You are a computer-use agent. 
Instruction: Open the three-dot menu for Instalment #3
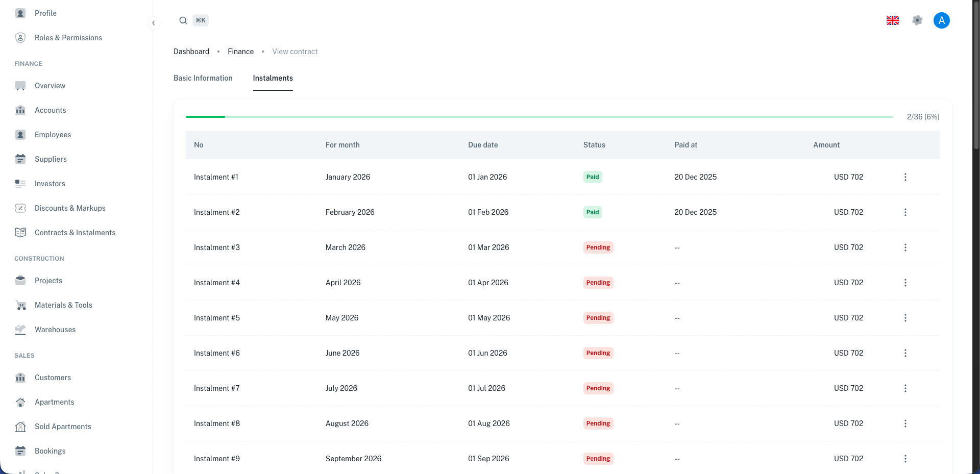(905, 247)
